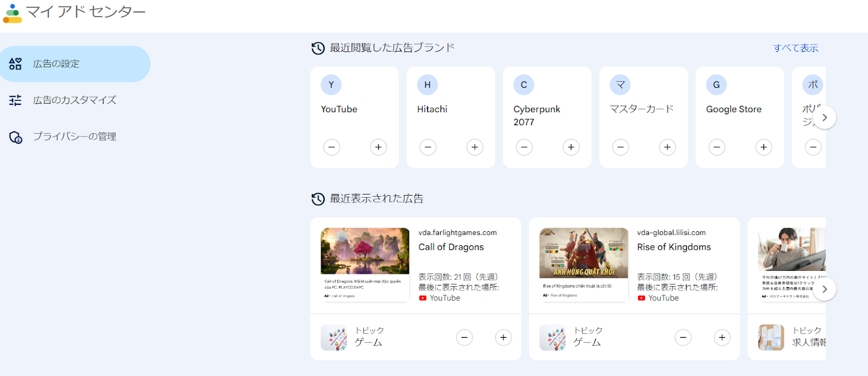Decrease ads from the YouTube brand
This screenshot has height=376, width=868.
pos(331,147)
